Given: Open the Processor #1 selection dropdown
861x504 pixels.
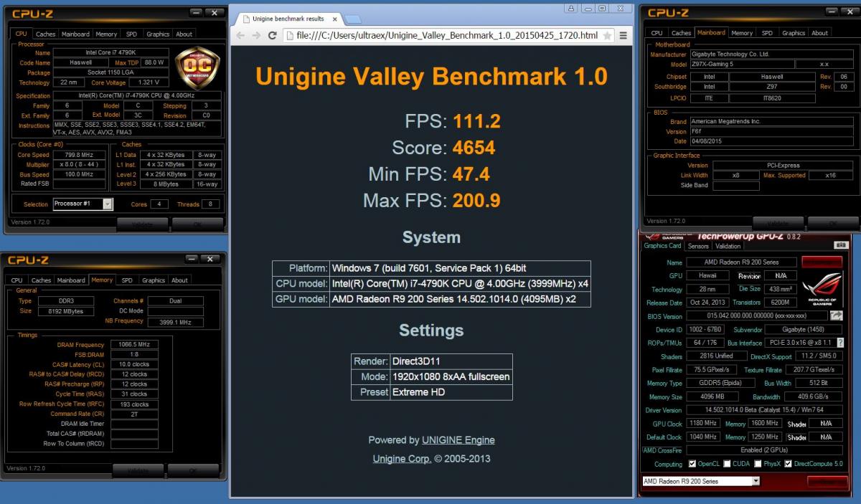Looking at the screenshot, I should pyautogui.click(x=108, y=204).
